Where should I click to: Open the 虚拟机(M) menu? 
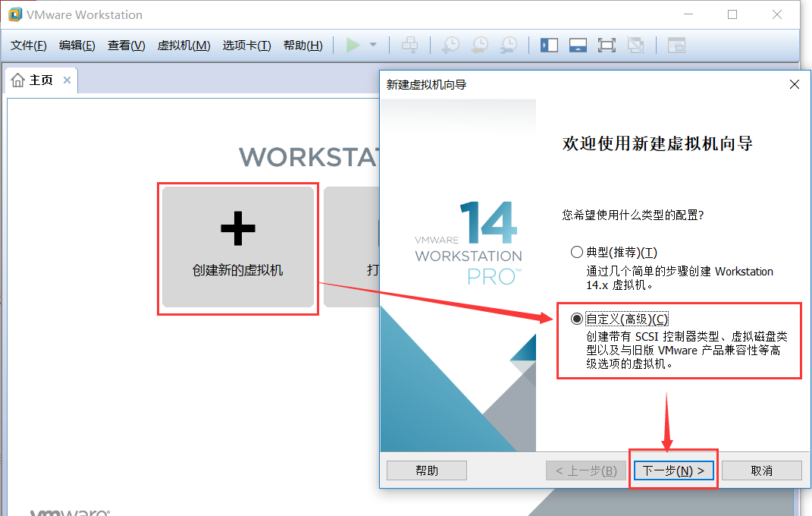183,46
